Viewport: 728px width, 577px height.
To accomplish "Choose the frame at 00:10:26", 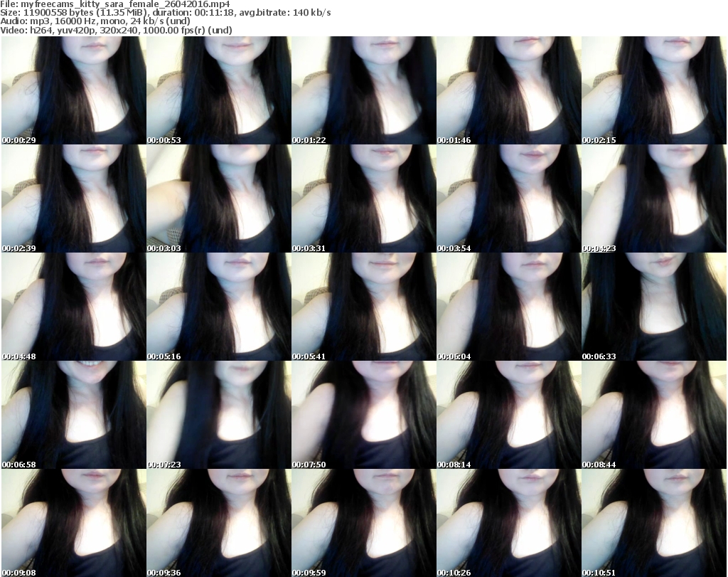I will [x=509, y=523].
